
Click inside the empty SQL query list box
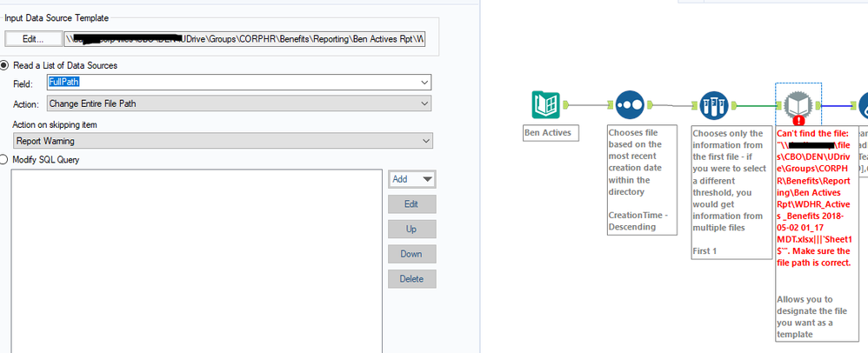(196, 261)
